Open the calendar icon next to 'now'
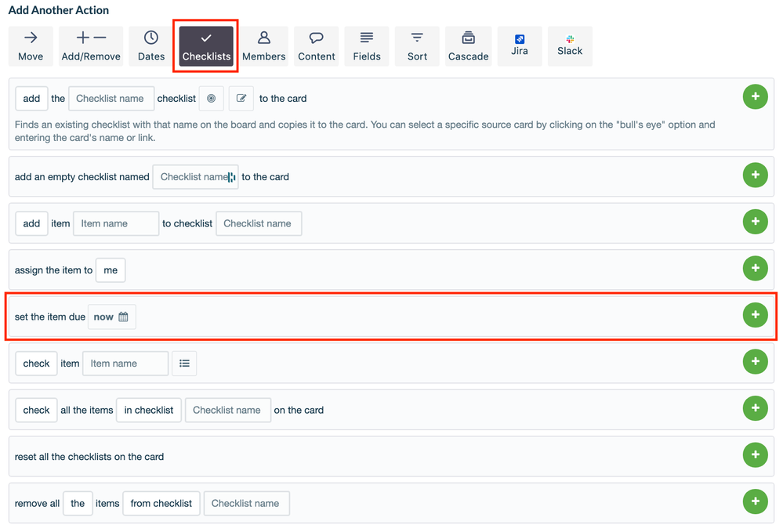This screenshot has width=783, height=532. 123,317
